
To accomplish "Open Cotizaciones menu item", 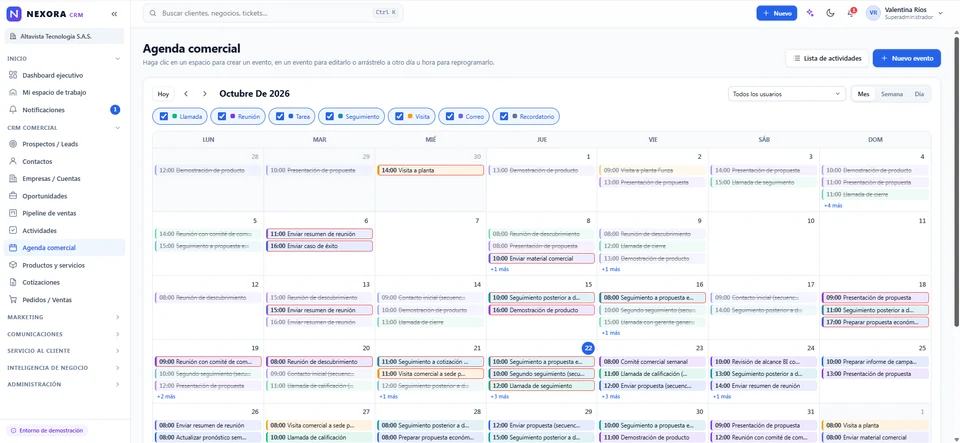I will pyautogui.click(x=64, y=282).
